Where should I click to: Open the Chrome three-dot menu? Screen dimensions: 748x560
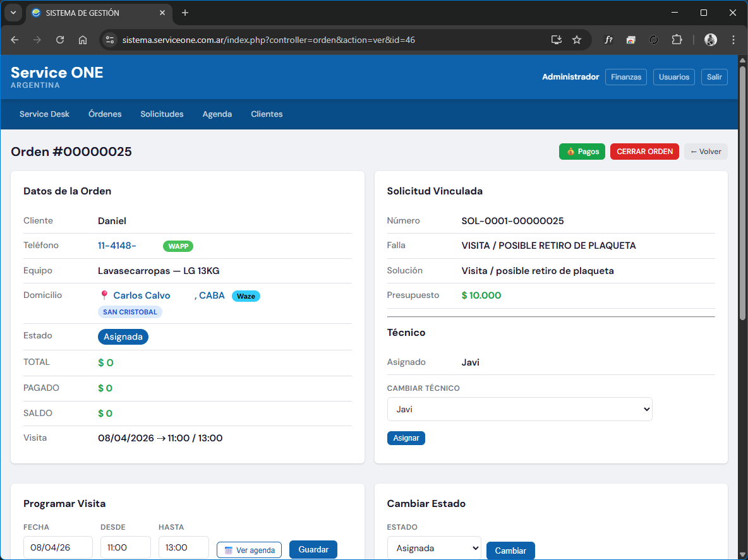click(x=733, y=40)
